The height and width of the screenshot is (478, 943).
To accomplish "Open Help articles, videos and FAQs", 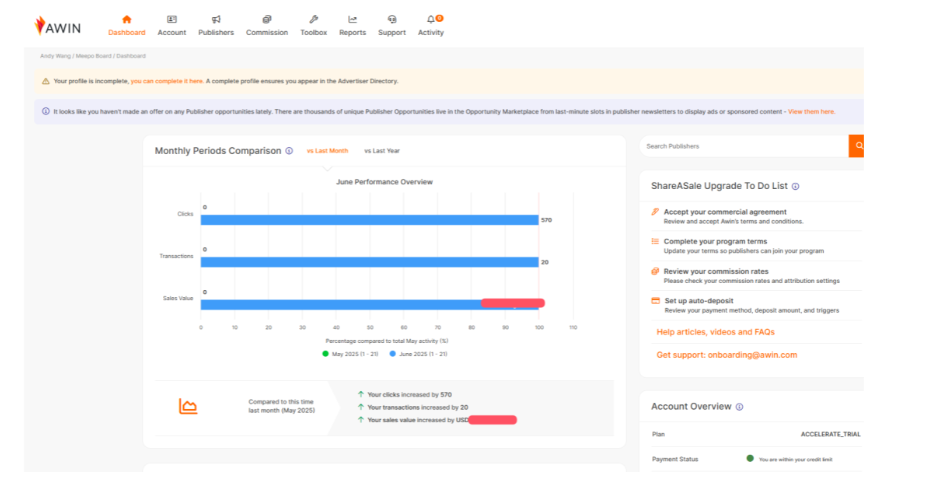I will point(715,332).
